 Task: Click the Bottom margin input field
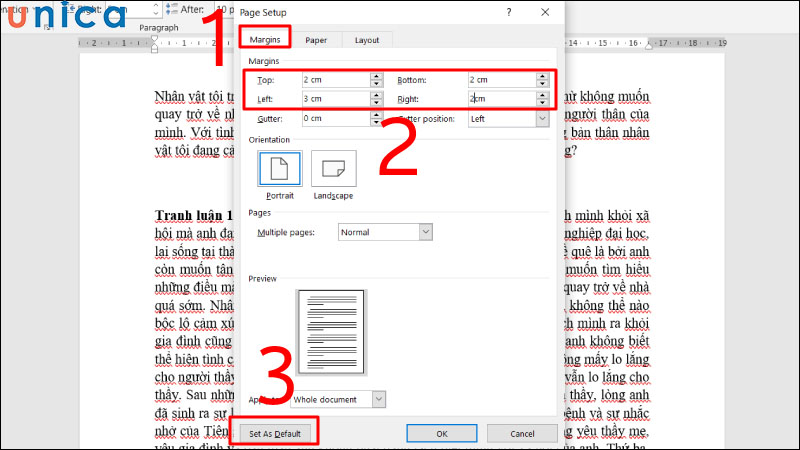coord(502,80)
